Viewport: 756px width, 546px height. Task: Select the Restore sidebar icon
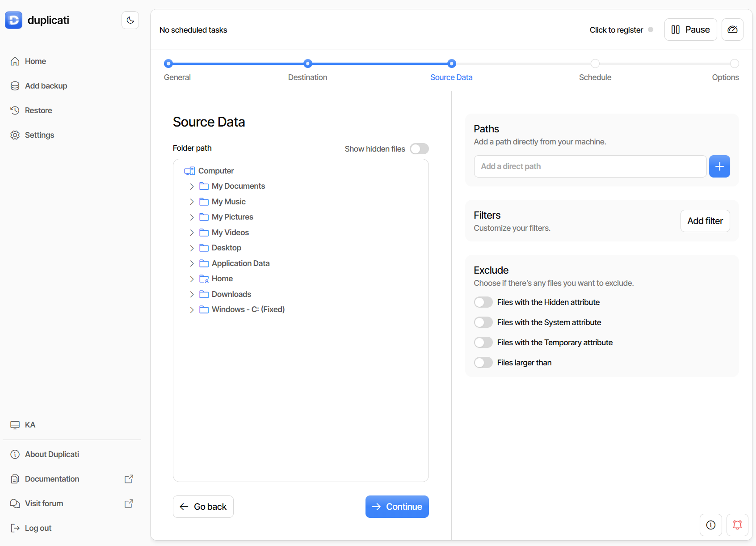15,110
